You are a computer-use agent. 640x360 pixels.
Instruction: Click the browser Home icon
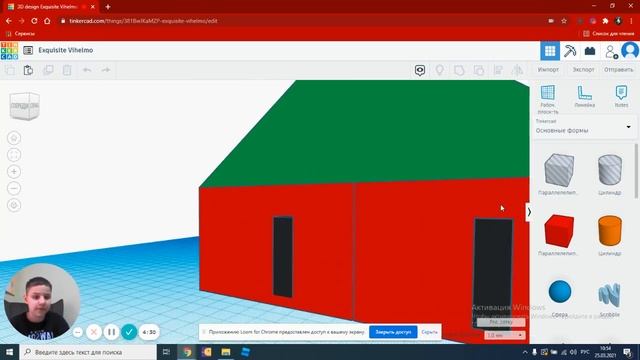47,21
